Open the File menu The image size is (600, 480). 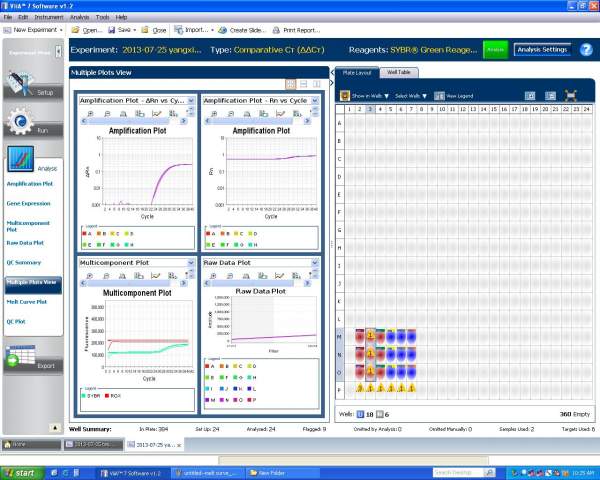[8, 17]
